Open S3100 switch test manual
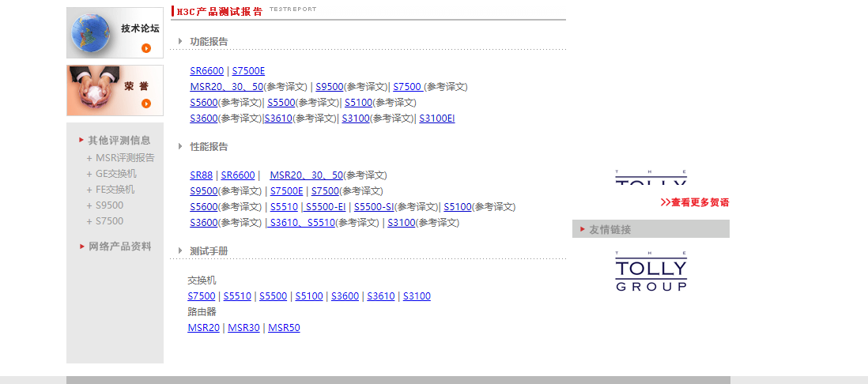The image size is (868, 384). pos(417,296)
